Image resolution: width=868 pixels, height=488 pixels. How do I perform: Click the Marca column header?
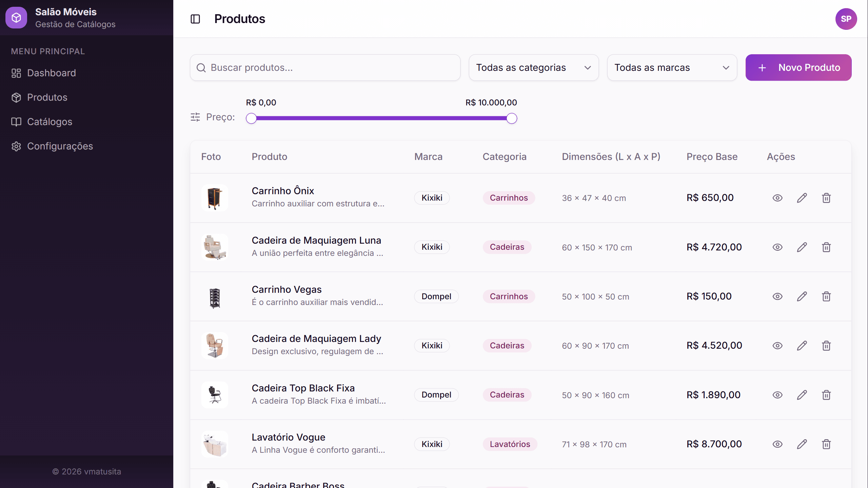(x=428, y=157)
